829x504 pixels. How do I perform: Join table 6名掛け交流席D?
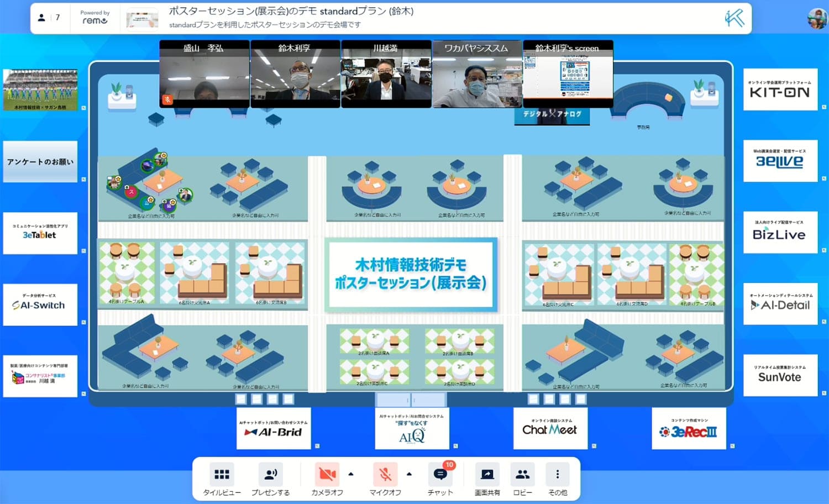coord(632,275)
